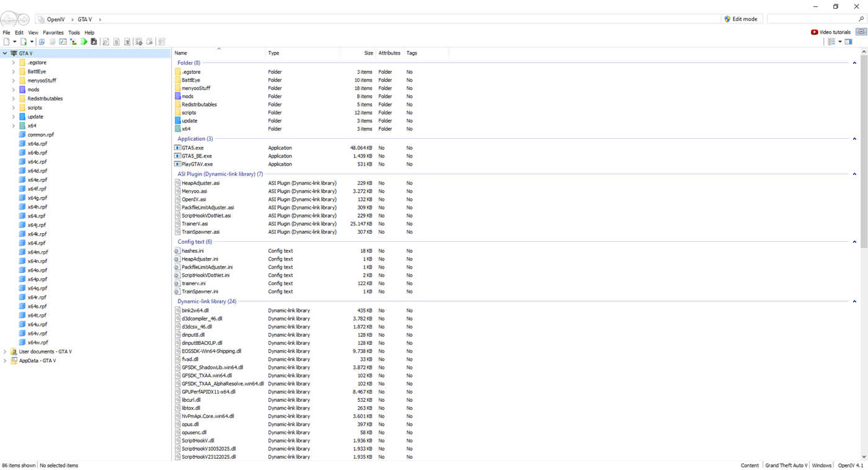Open view mode dropdown arrow
868x470 pixels.
coord(840,42)
